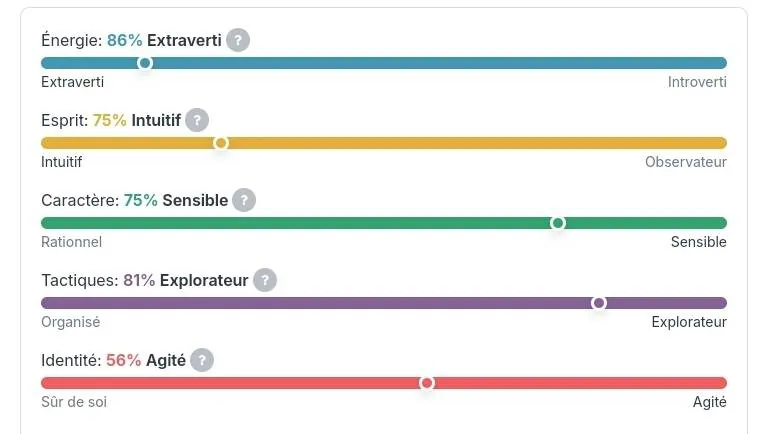Click the 81% Explorateur heading

186,280
